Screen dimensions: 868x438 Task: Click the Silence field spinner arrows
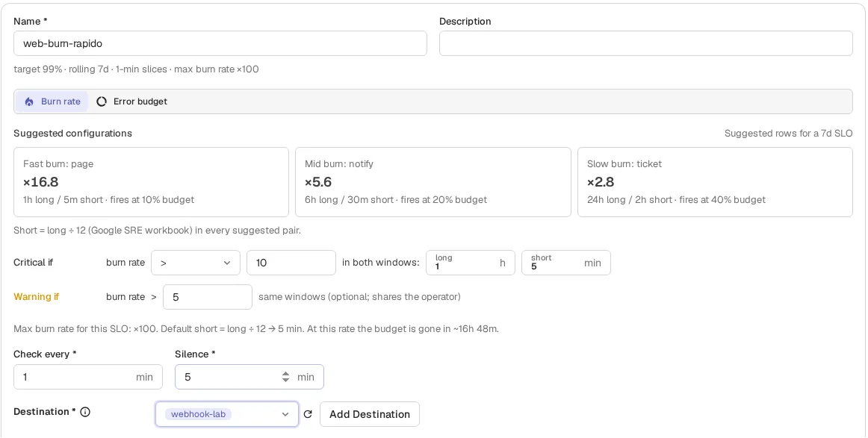coord(285,377)
